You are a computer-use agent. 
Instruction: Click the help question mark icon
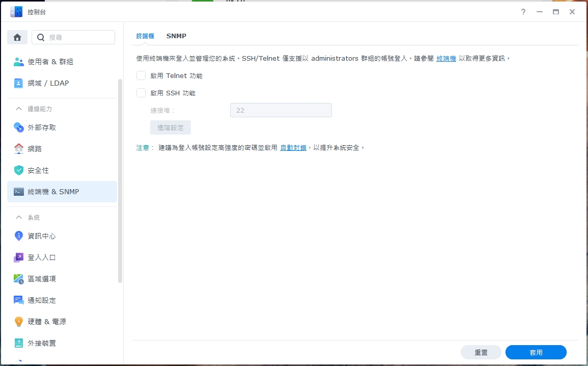[523, 12]
